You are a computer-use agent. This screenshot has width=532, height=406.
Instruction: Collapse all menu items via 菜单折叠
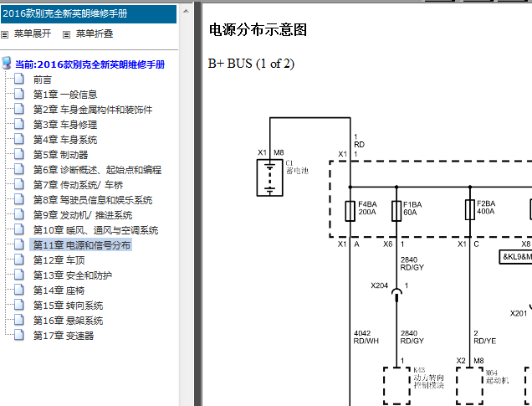95,33
